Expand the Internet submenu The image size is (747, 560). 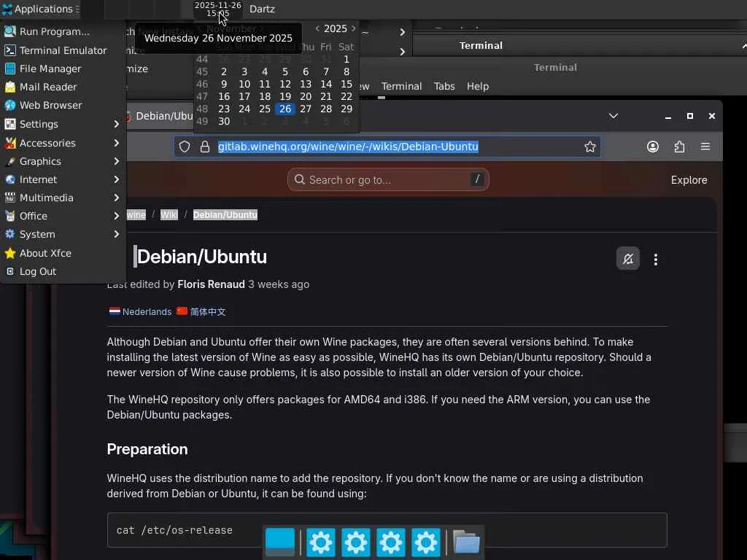tap(63, 179)
